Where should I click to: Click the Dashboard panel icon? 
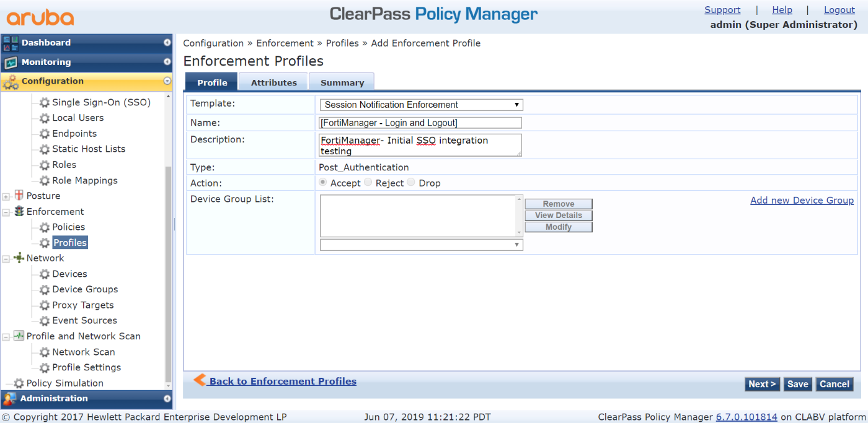click(11, 43)
